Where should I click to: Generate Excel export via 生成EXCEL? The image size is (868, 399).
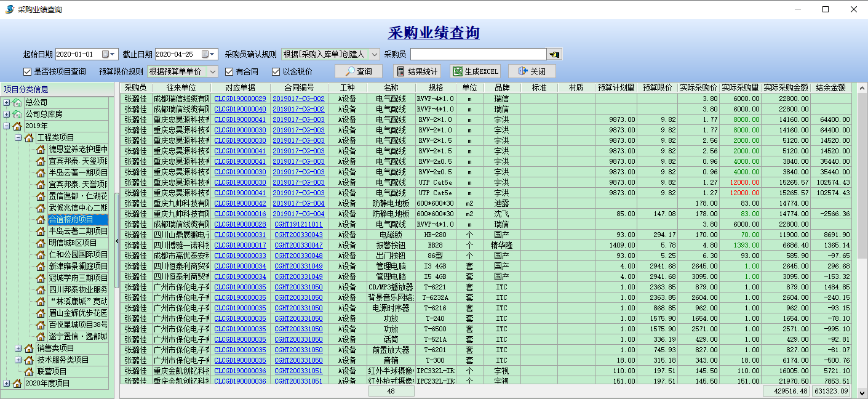(x=476, y=71)
